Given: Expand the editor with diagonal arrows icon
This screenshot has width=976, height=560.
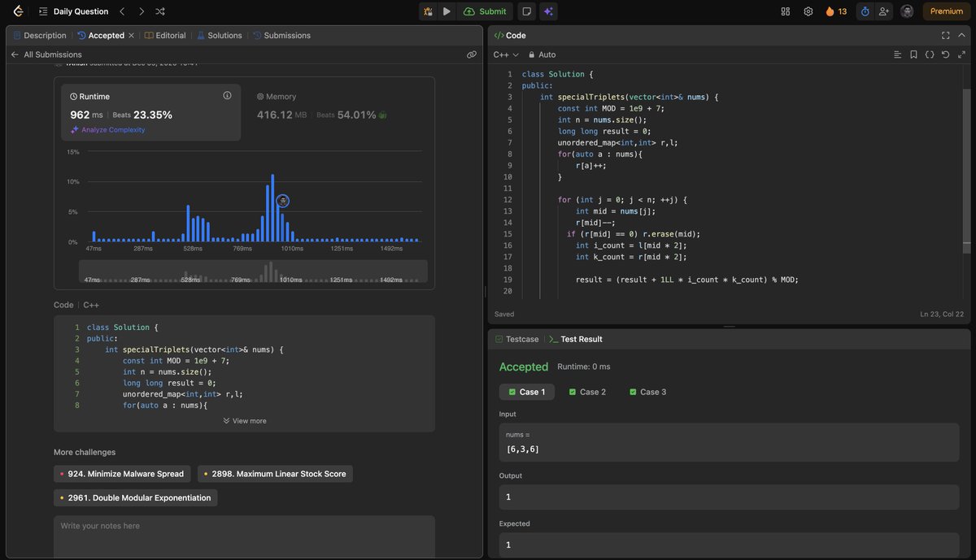Looking at the screenshot, I should 961,54.
